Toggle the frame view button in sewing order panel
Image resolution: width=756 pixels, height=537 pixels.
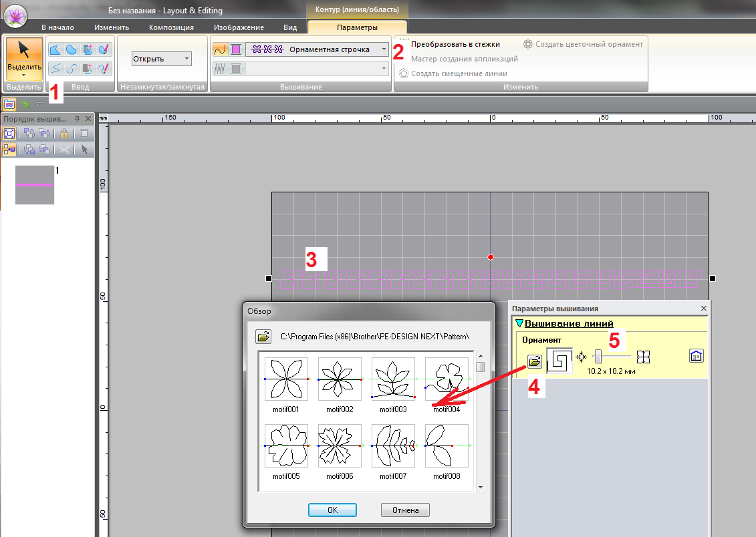9,133
